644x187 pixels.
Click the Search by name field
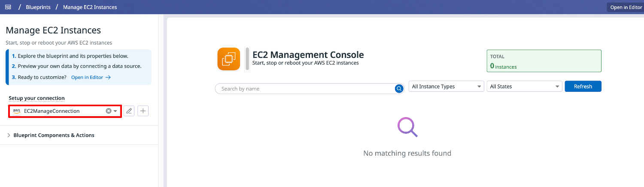(305, 89)
